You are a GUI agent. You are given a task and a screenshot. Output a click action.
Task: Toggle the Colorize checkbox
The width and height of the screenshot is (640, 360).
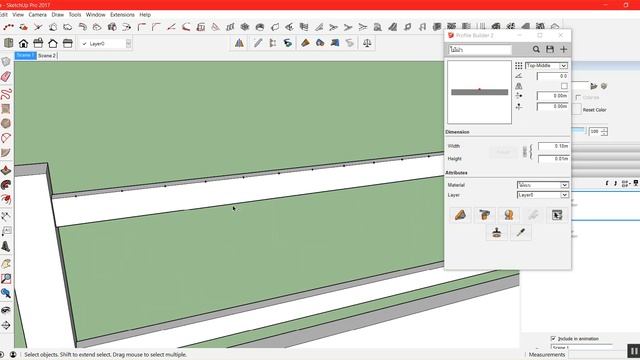(578, 97)
